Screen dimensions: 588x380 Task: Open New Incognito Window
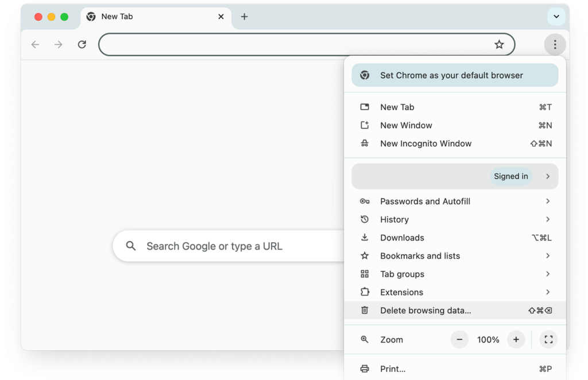pos(455,144)
